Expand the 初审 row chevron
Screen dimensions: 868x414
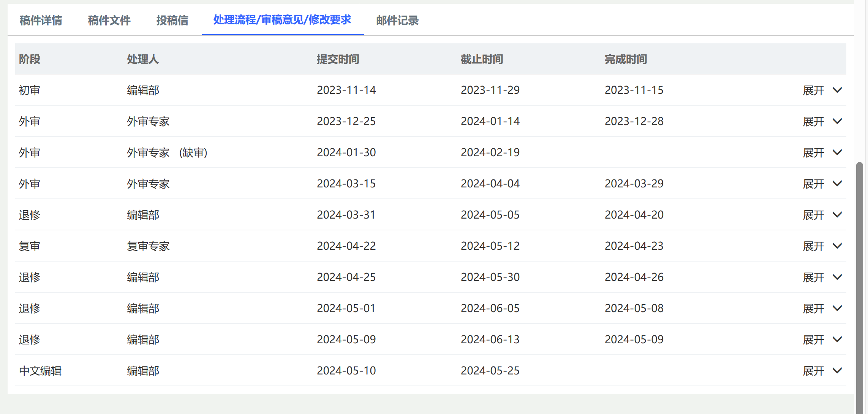point(837,90)
